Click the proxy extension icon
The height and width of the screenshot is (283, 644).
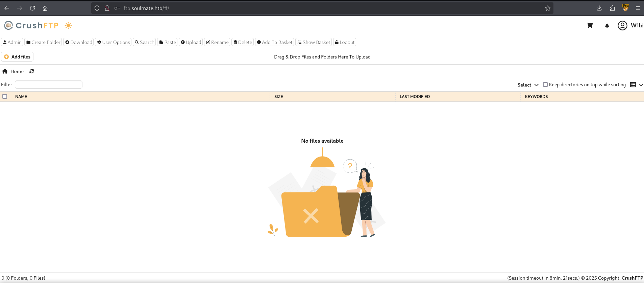(625, 8)
